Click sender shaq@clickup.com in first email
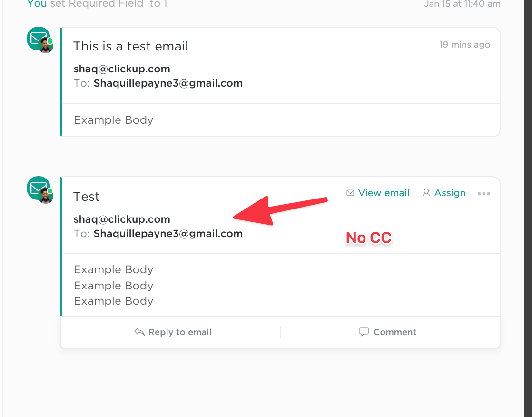 coord(122,69)
